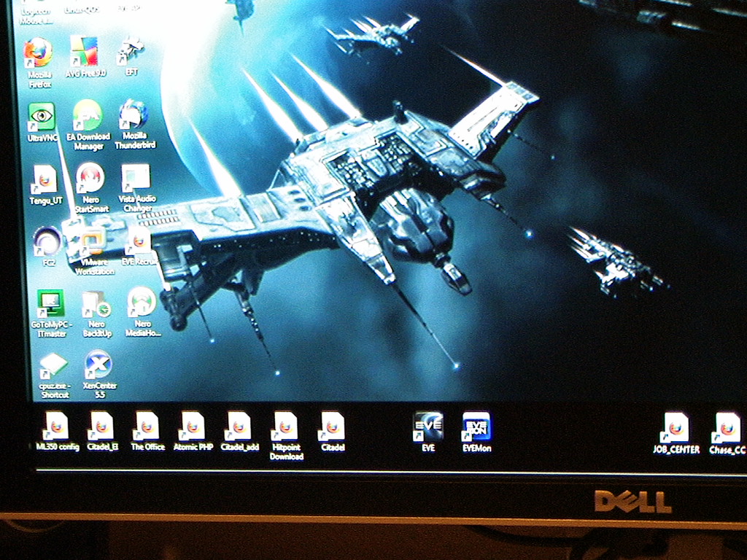747x560 pixels.
Task: Select the JOB_CENTER desktop shortcut
Action: [x=676, y=433]
